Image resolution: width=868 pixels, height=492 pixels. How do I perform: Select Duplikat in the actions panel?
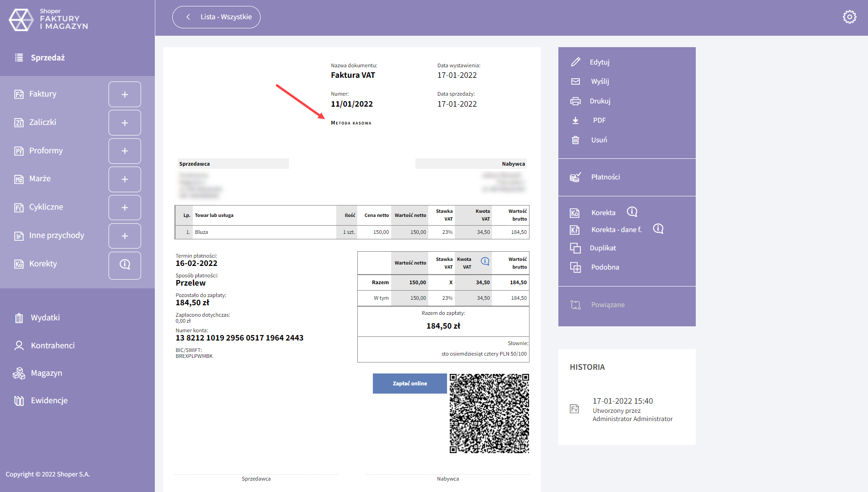(602, 248)
